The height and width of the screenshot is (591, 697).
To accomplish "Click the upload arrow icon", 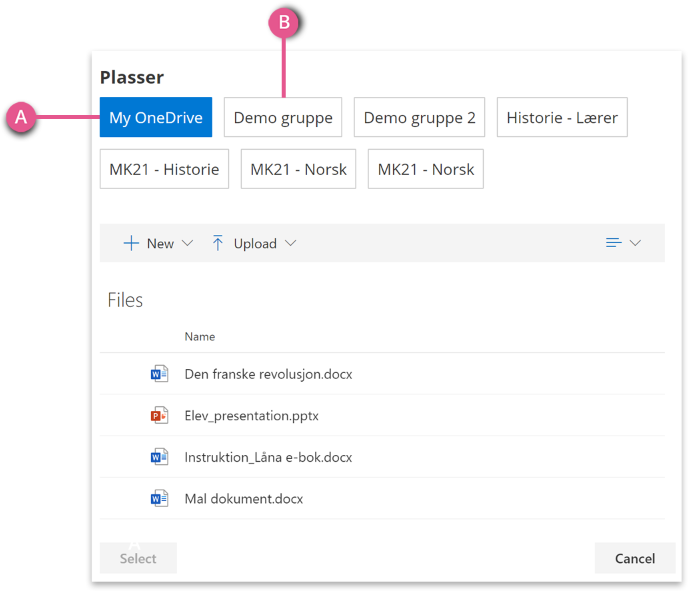I will click(217, 243).
